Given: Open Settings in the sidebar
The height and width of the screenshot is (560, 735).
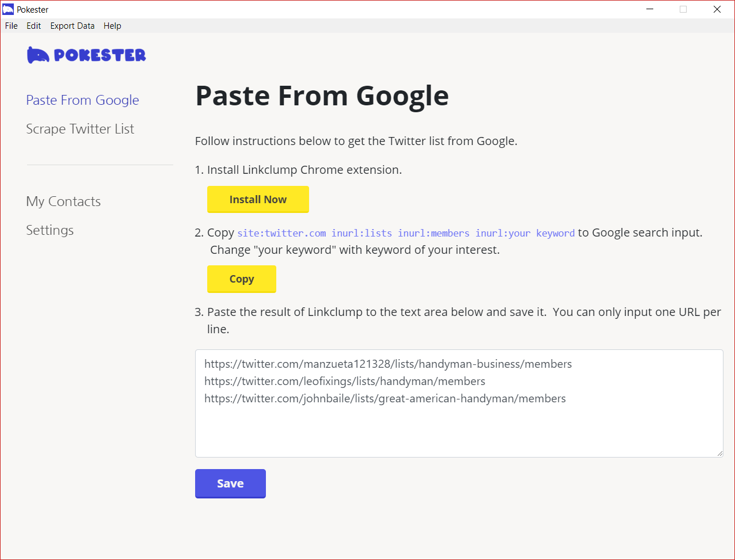Looking at the screenshot, I should [x=50, y=230].
